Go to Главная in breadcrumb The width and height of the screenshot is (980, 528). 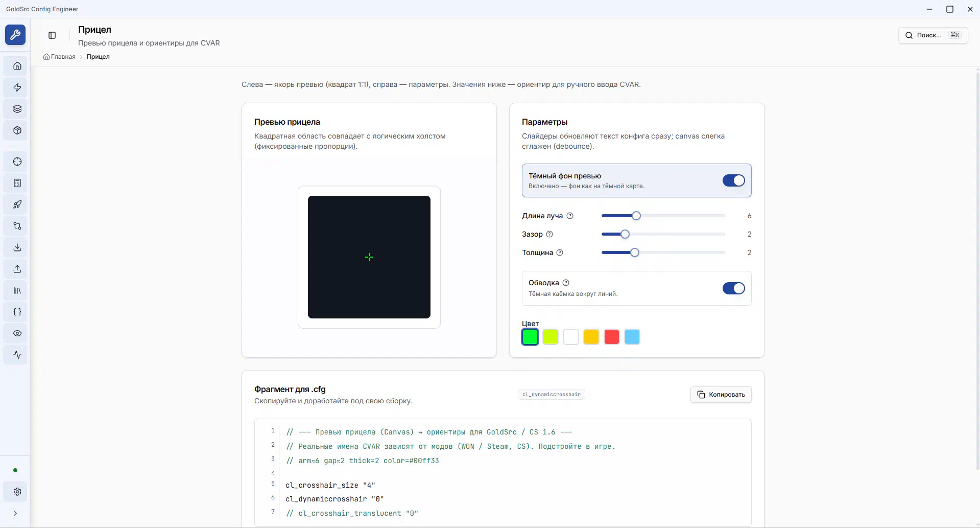[63, 57]
